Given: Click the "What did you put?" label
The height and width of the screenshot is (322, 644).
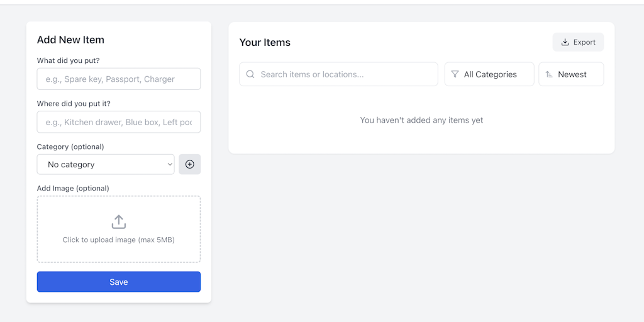Looking at the screenshot, I should click(x=68, y=60).
